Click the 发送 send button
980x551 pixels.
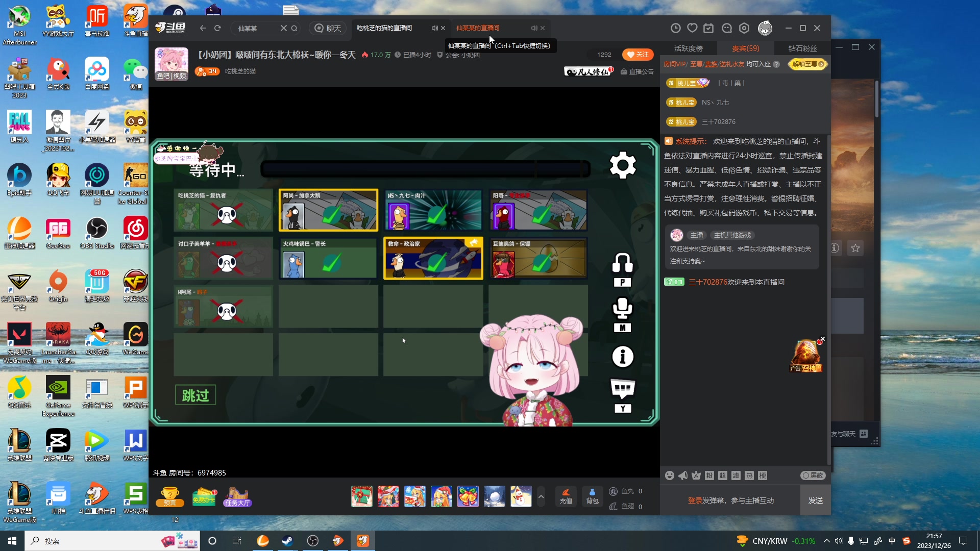pos(815,500)
